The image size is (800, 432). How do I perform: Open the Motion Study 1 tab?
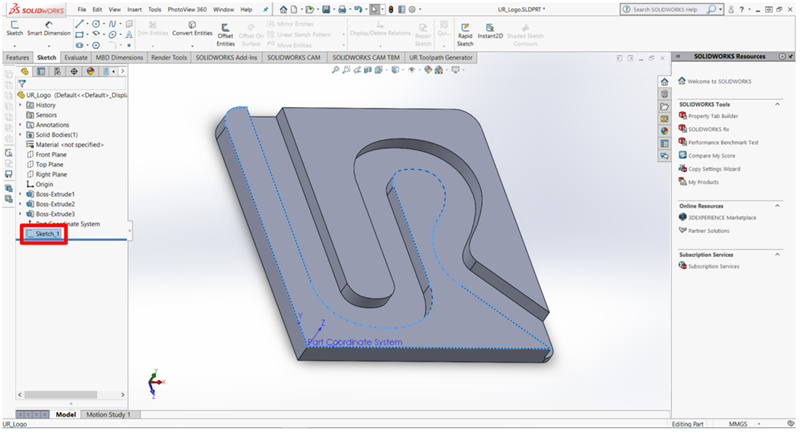108,415
